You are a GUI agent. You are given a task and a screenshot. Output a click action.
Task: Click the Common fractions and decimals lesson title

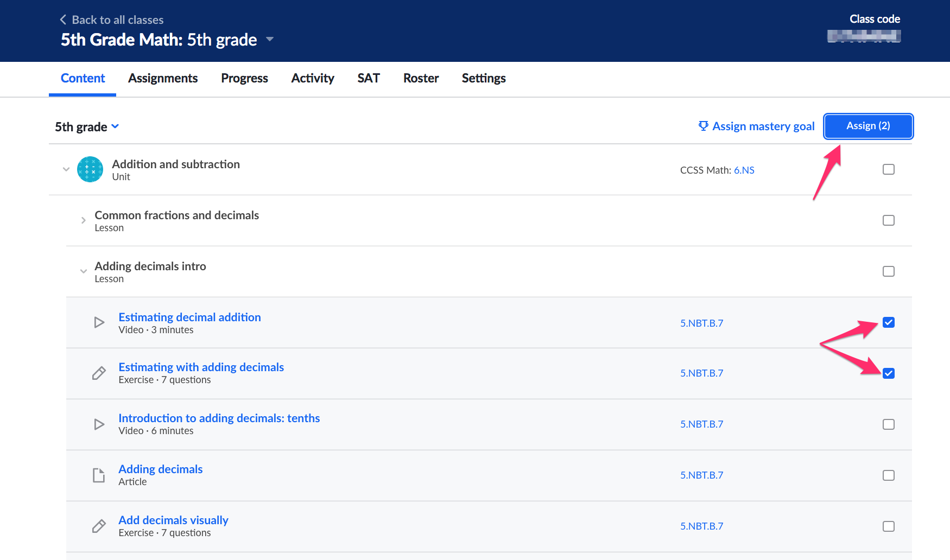tap(176, 215)
